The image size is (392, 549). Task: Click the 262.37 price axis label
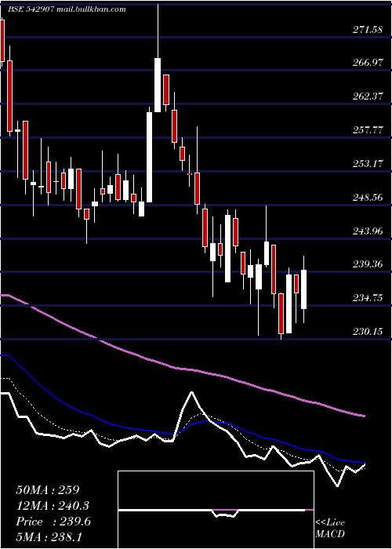[x=367, y=96]
